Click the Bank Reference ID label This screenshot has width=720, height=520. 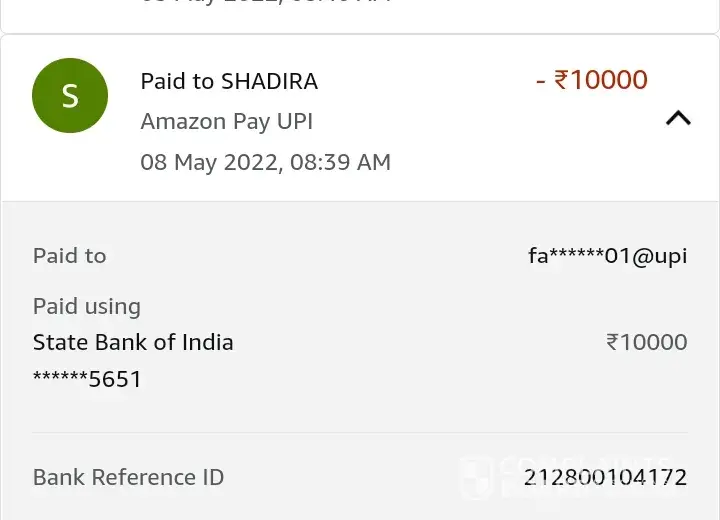(128, 477)
